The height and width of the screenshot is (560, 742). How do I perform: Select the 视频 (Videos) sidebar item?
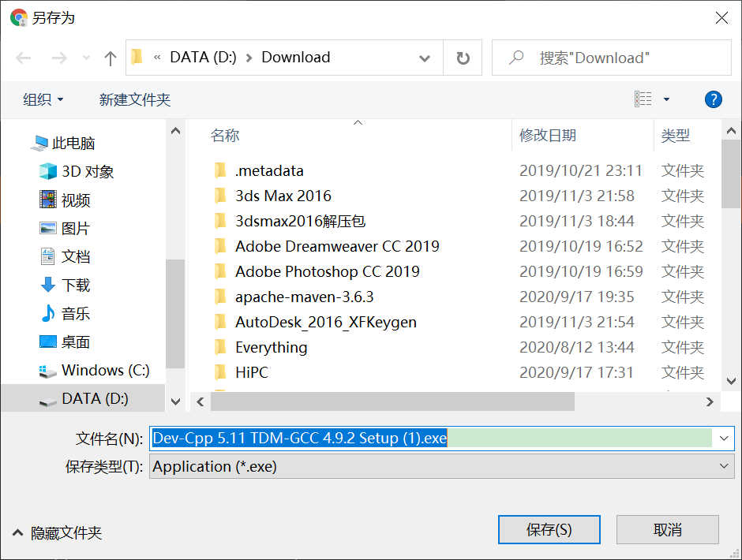[75, 200]
